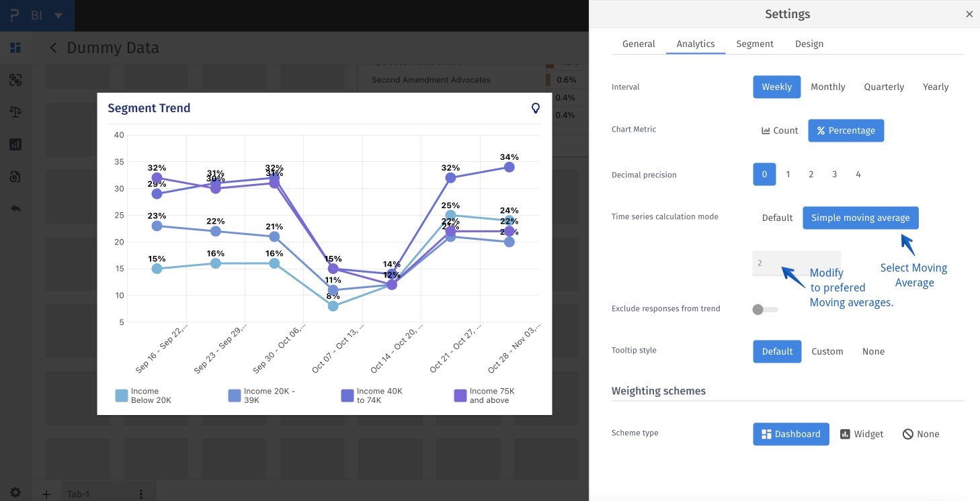This screenshot has width=980, height=501.
Task: Click Income Below 20K legend color swatch
Action: [122, 396]
